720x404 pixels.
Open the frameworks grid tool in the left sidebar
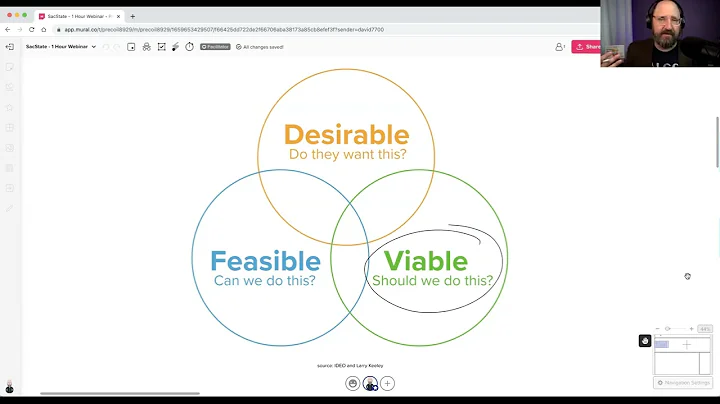coord(10,128)
